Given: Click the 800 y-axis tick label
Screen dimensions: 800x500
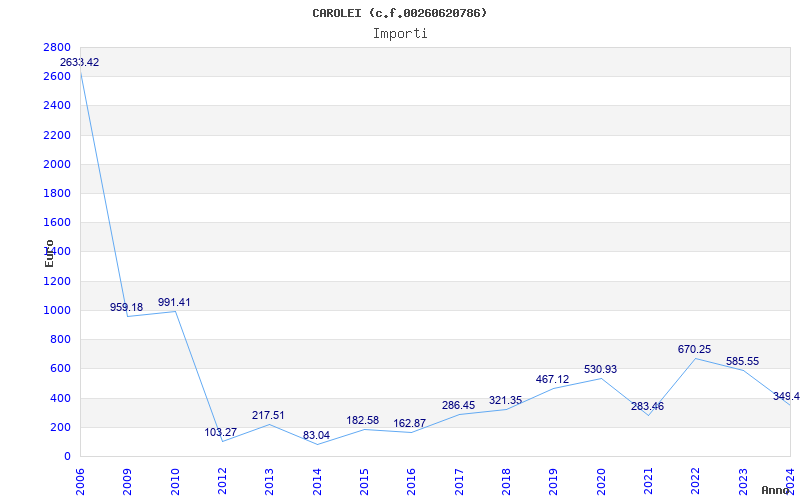Looking at the screenshot, I should coord(60,339).
